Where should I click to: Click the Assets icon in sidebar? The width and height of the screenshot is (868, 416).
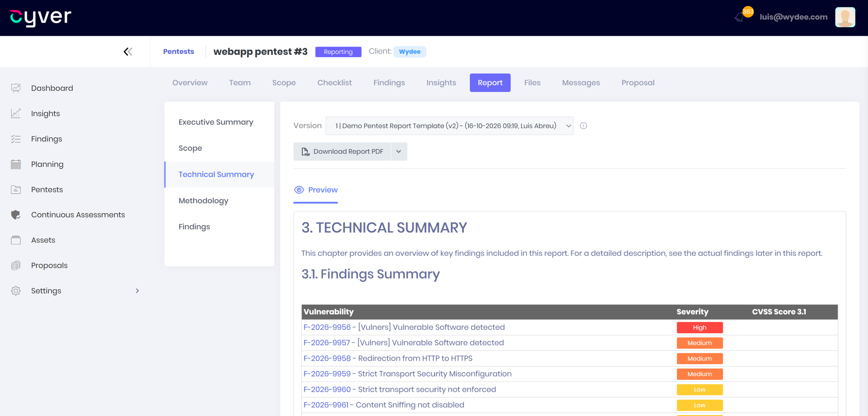16,240
